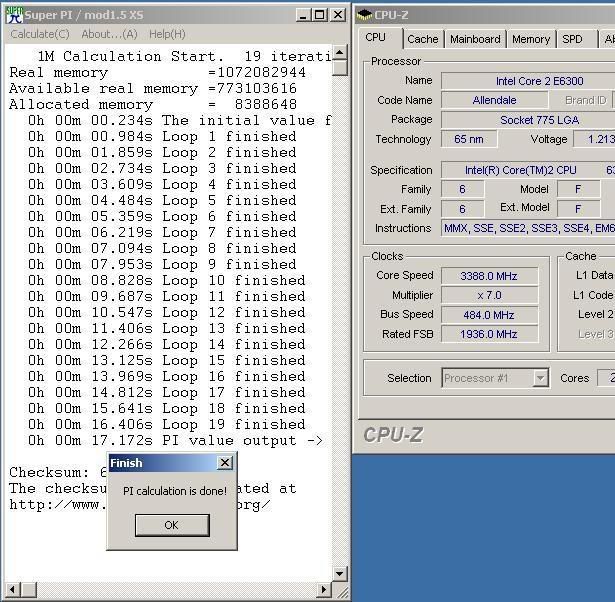
Task: Click the Allocated memory = 8388648 line
Action: 153,105
